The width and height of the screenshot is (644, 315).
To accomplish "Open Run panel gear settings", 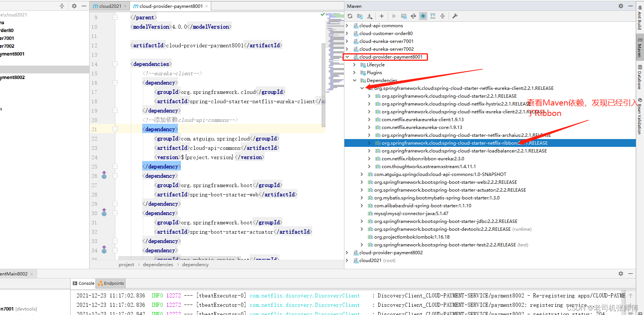I will tap(621, 274).
